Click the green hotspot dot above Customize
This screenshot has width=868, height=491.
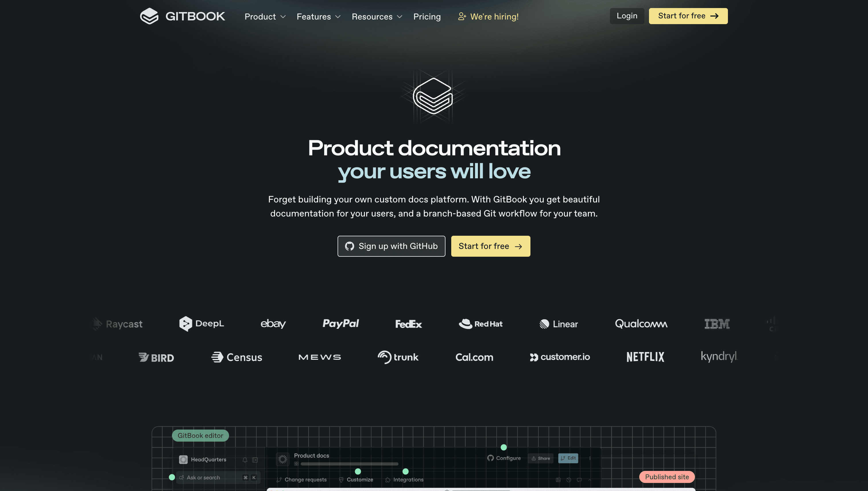point(358,471)
